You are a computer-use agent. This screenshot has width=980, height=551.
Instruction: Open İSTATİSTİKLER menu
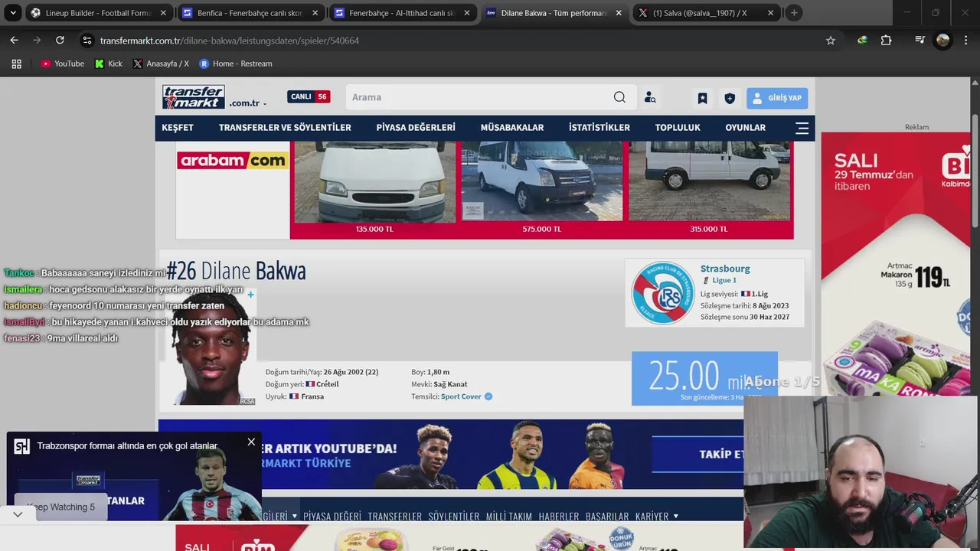599,128
